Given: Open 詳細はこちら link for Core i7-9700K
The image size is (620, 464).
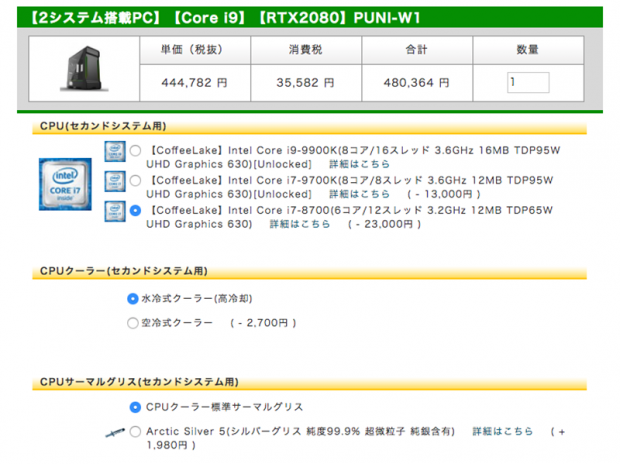Looking at the screenshot, I should [360, 194].
